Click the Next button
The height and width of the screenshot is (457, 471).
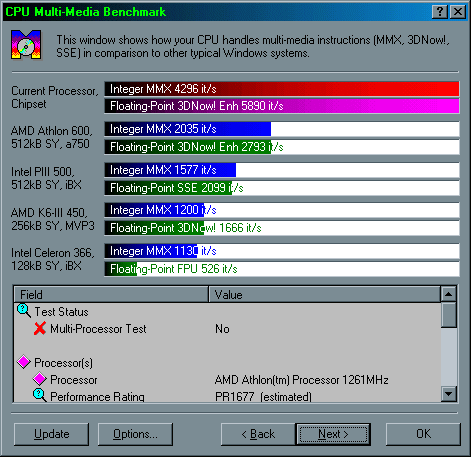[x=333, y=434]
